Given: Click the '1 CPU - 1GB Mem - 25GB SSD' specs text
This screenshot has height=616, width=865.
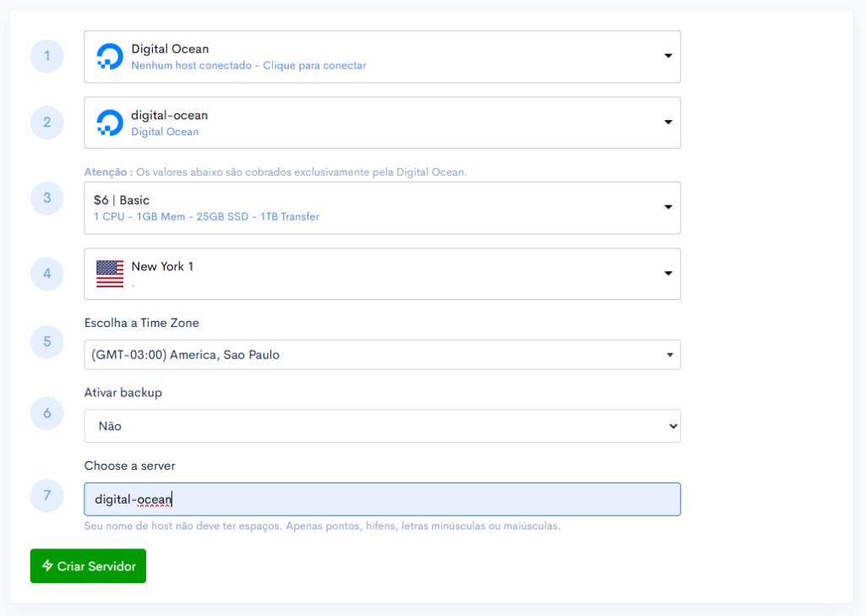Looking at the screenshot, I should pyautogui.click(x=206, y=217).
